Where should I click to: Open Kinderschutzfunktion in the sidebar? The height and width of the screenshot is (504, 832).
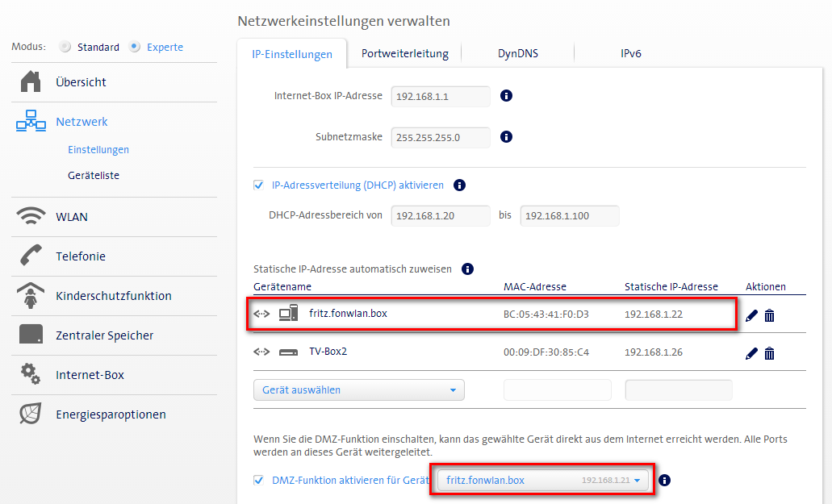[x=113, y=296]
